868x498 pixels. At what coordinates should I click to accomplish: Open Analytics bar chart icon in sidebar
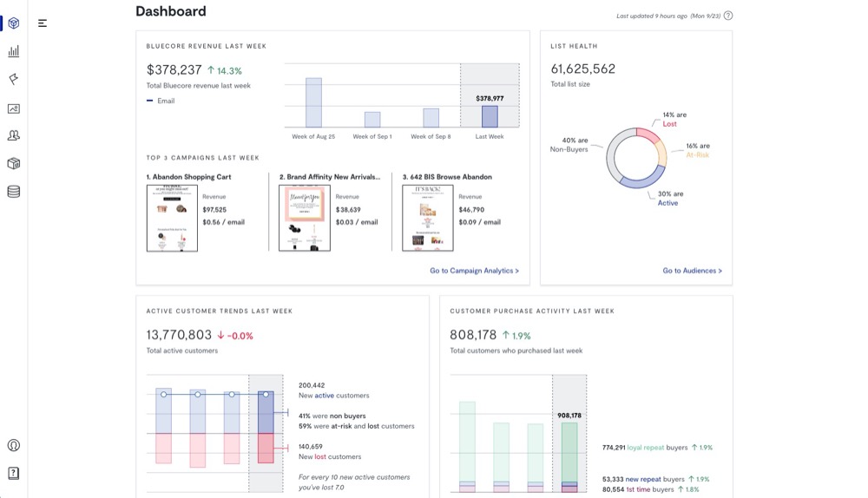pyautogui.click(x=13, y=51)
